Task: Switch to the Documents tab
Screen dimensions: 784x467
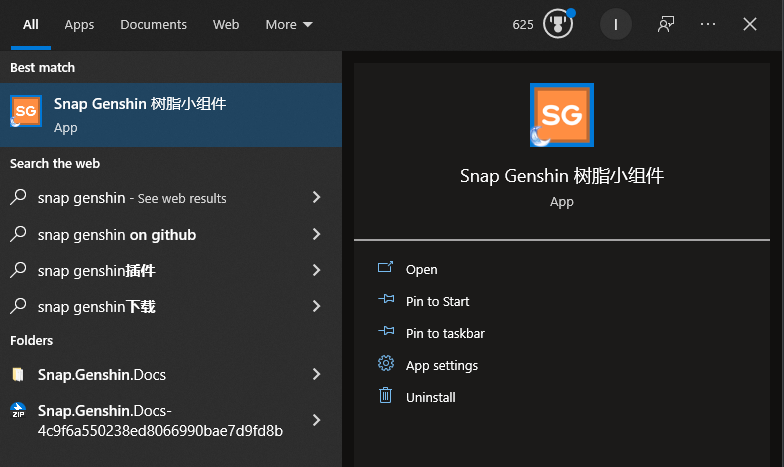Action: 154,24
